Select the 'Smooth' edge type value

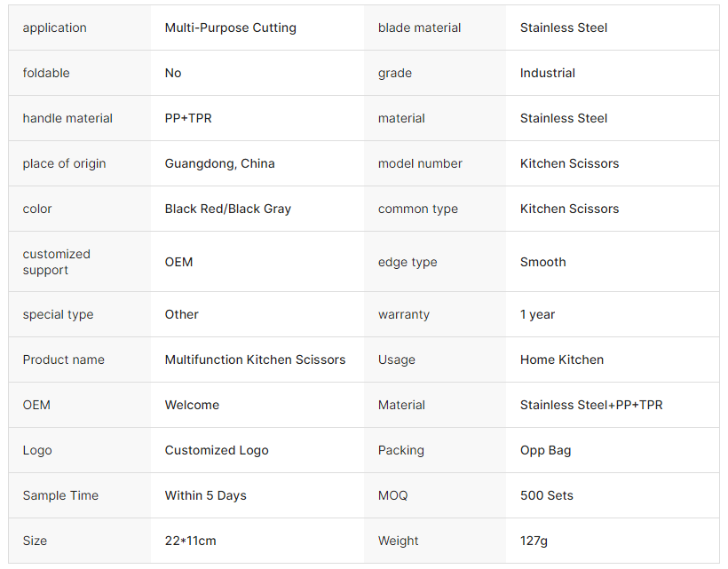point(542,262)
